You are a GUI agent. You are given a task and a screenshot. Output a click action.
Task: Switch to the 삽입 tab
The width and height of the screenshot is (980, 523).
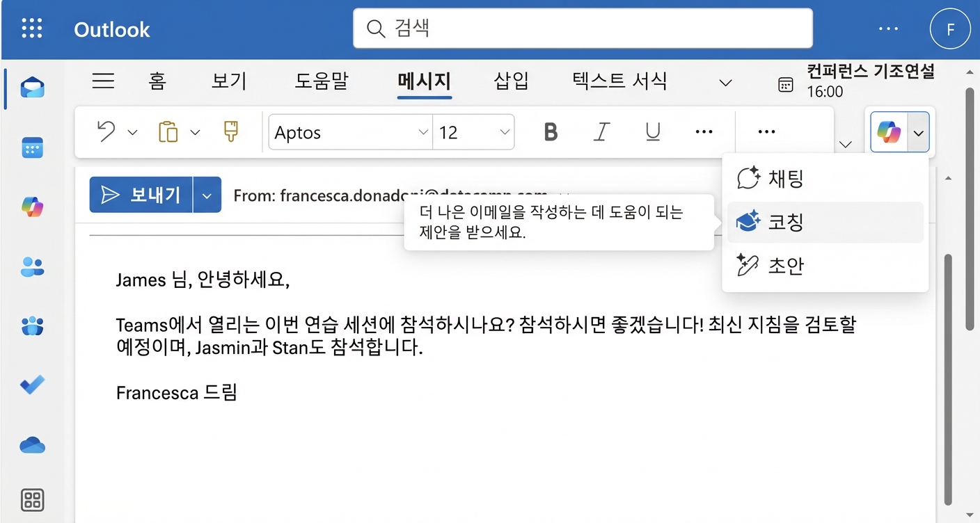[x=511, y=81]
